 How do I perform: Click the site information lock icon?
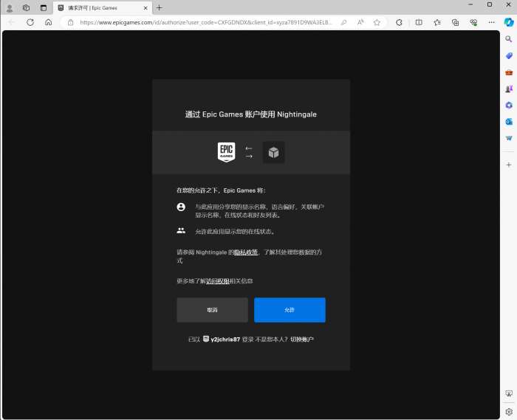click(71, 22)
